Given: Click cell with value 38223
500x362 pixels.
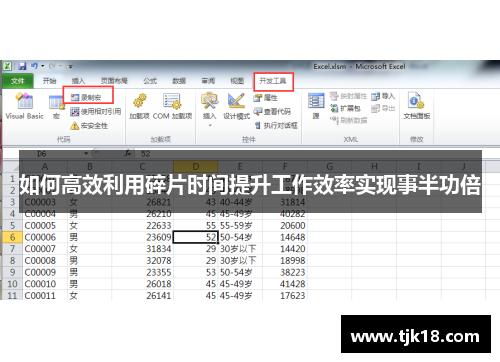Looking at the screenshot, I should [285, 272].
